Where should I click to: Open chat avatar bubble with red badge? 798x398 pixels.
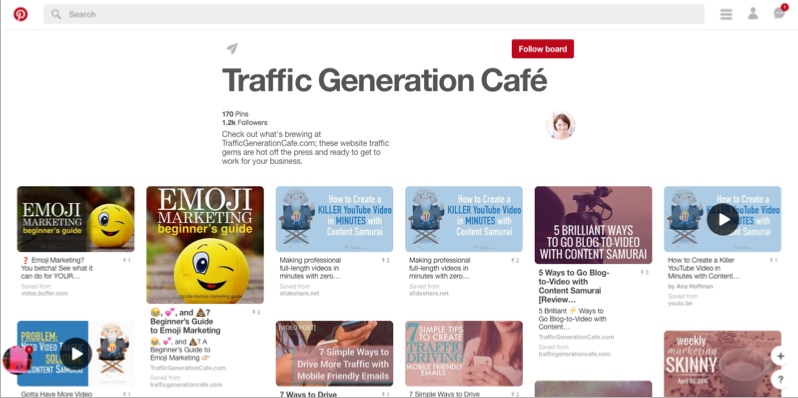click(x=17, y=360)
